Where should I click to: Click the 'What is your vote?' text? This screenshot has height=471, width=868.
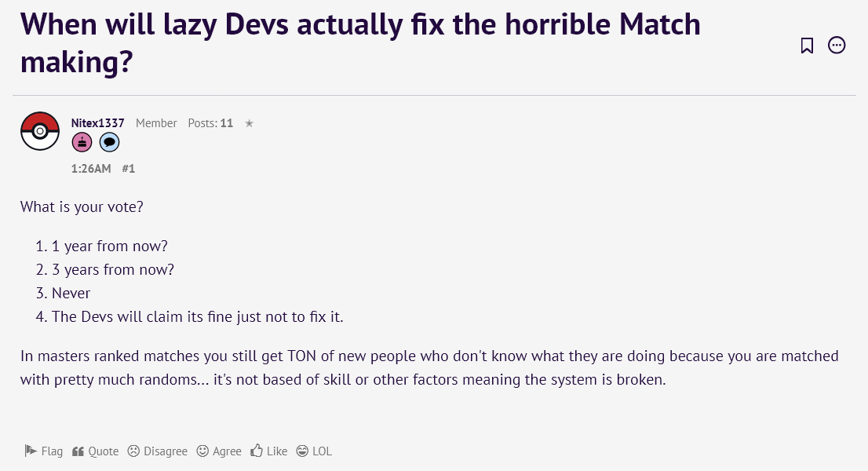(82, 207)
